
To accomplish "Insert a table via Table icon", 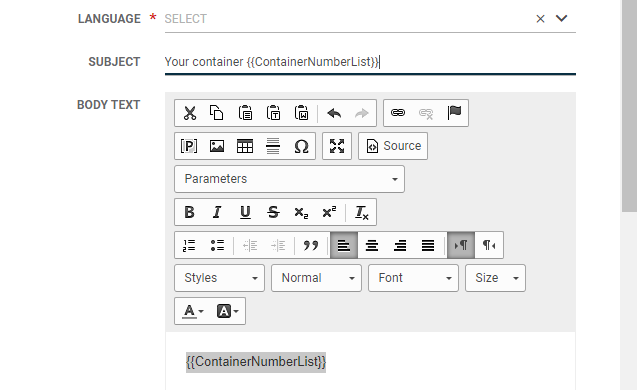I will click(245, 146).
